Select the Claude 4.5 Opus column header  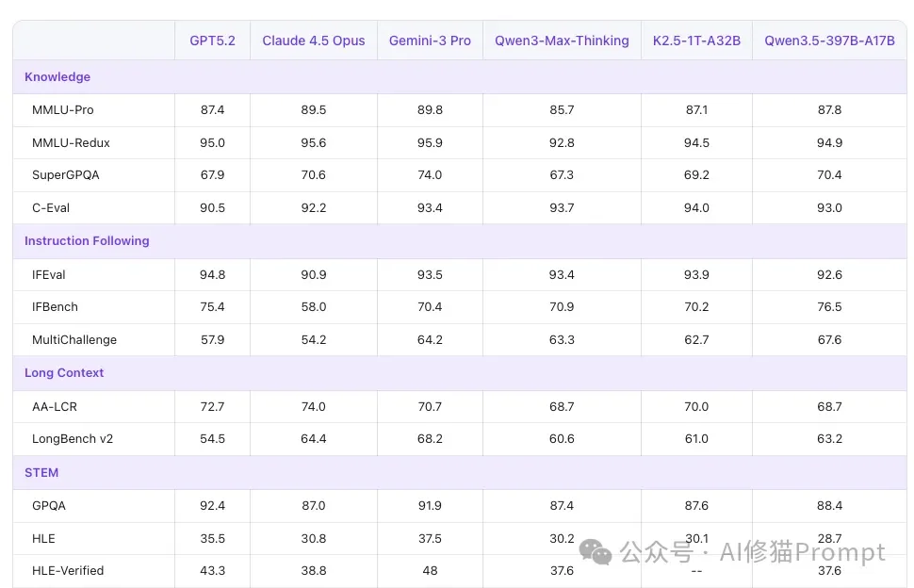[313, 41]
